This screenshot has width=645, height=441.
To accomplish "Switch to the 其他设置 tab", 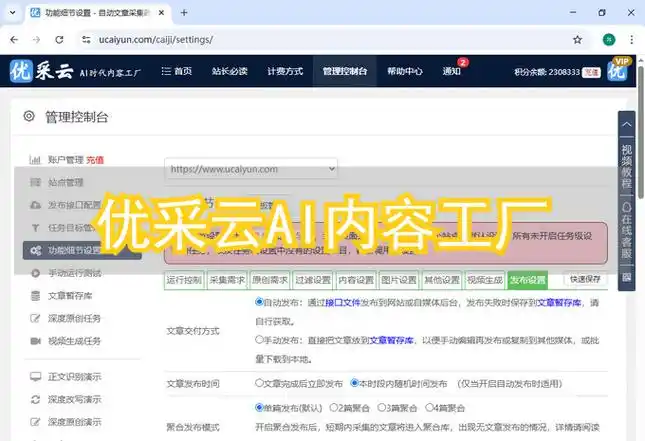I will pos(442,280).
